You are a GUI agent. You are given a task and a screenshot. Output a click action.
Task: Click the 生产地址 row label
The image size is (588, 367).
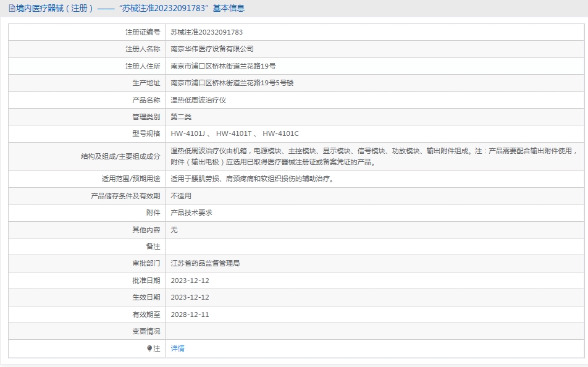pos(146,83)
